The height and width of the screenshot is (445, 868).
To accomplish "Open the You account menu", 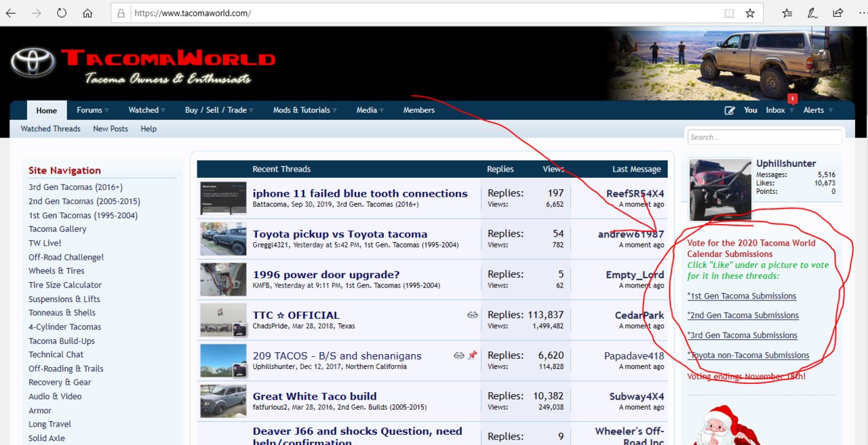I will tap(751, 111).
